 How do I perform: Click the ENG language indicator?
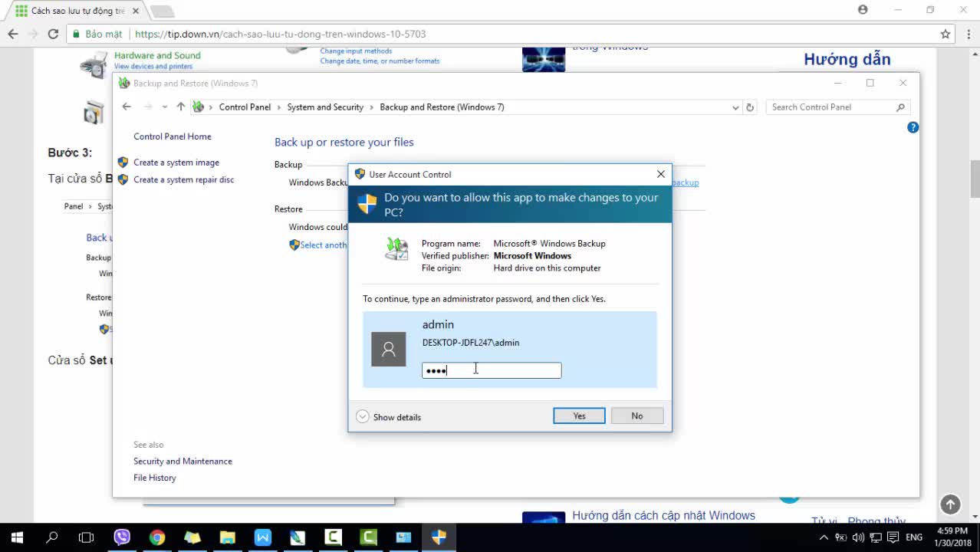pos(914,537)
